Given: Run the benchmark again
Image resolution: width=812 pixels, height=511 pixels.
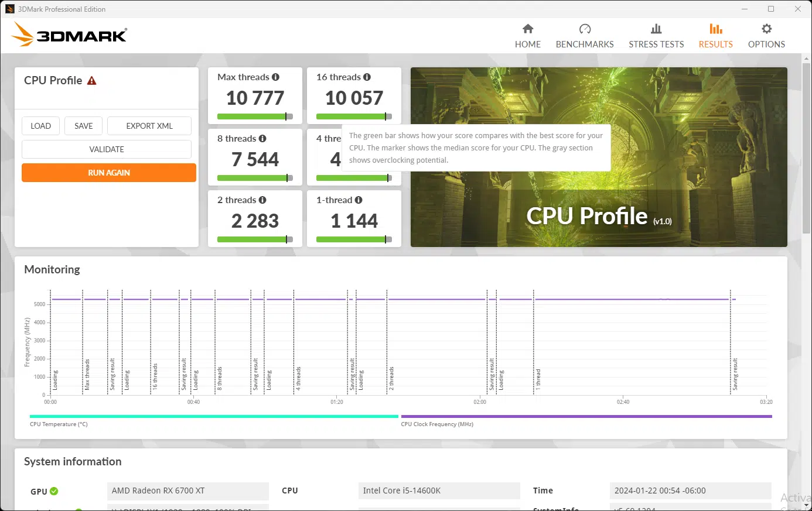Looking at the screenshot, I should click(x=109, y=173).
